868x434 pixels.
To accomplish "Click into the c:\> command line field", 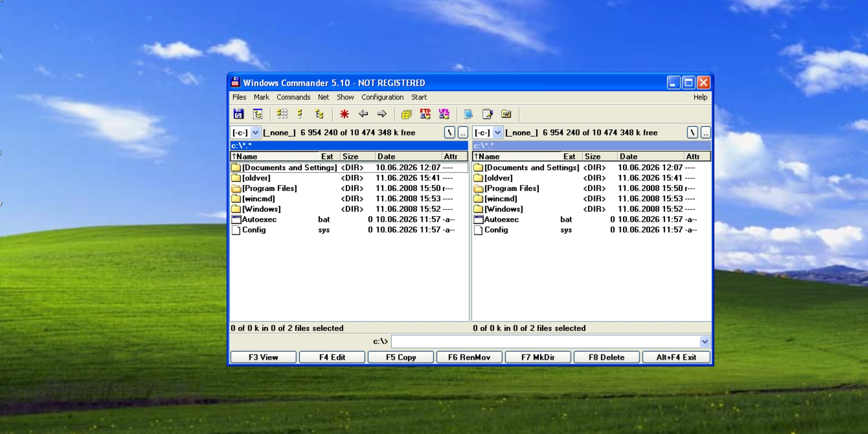I will tap(546, 341).
